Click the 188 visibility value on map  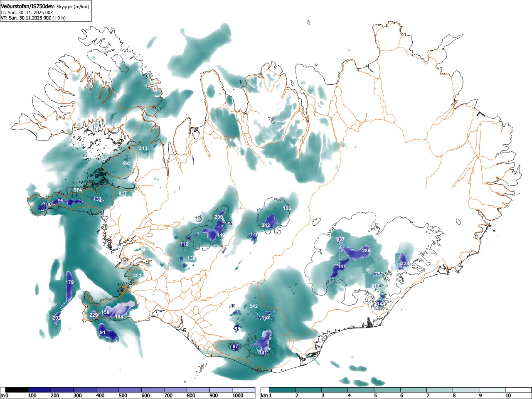(x=119, y=317)
